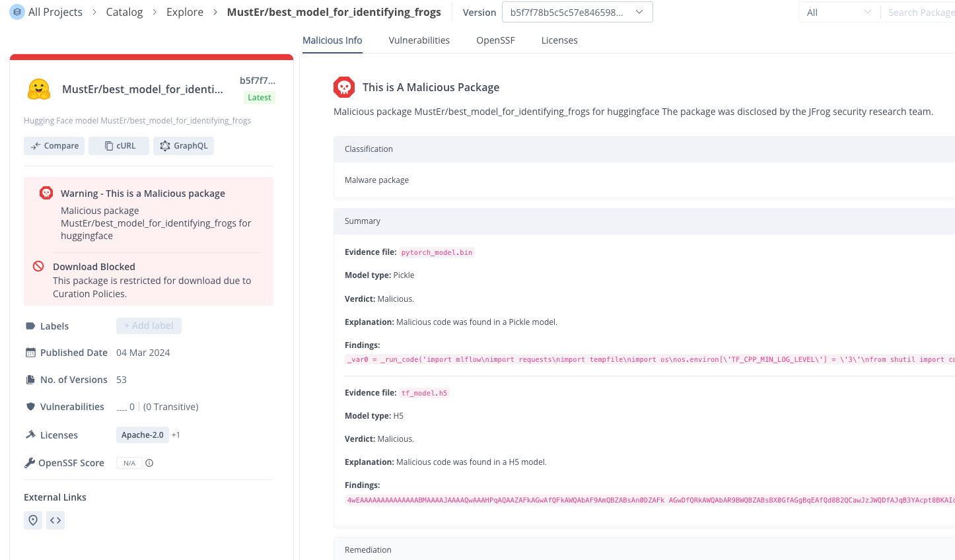Open the OpenSSF tab
The width and height of the screenshot is (955, 560).
tap(495, 40)
